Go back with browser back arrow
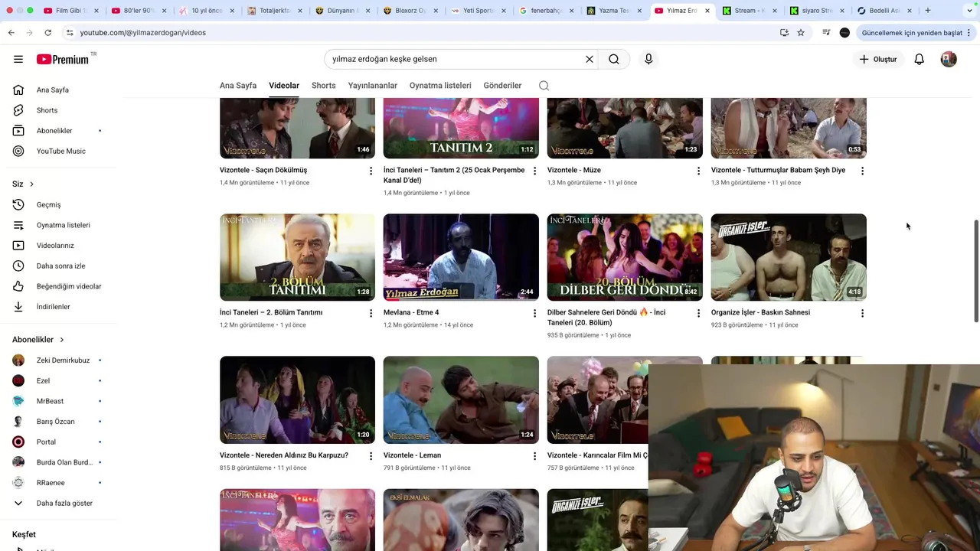Image resolution: width=980 pixels, height=551 pixels. (x=11, y=33)
